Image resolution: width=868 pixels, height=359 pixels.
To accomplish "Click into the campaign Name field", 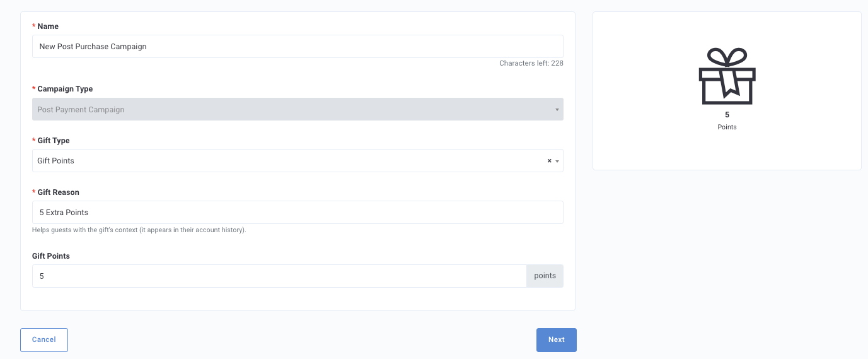I will [298, 46].
